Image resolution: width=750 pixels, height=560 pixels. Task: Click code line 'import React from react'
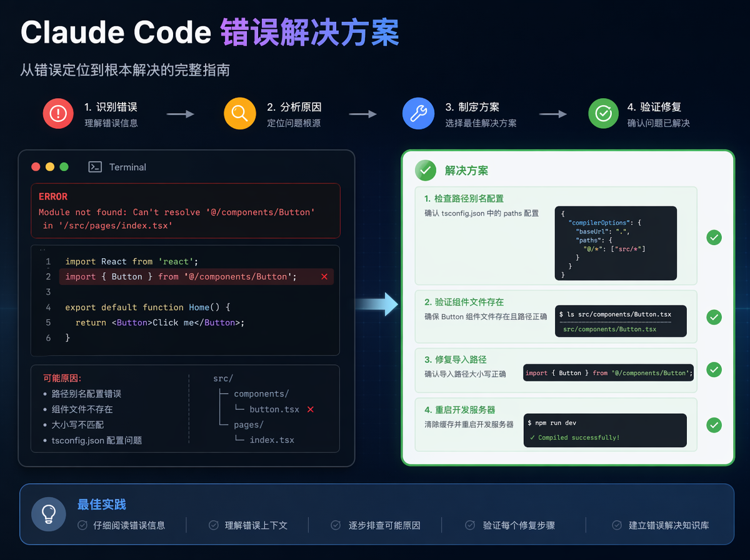(x=131, y=261)
